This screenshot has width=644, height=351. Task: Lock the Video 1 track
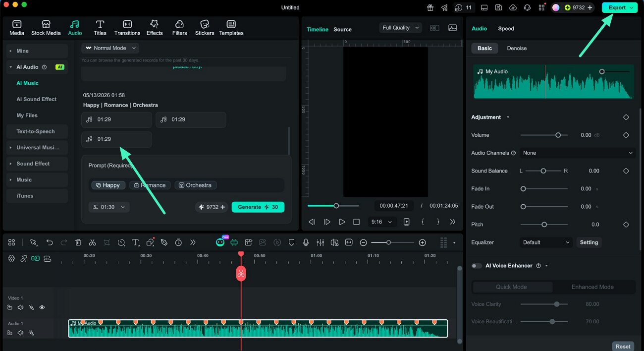pos(10,307)
